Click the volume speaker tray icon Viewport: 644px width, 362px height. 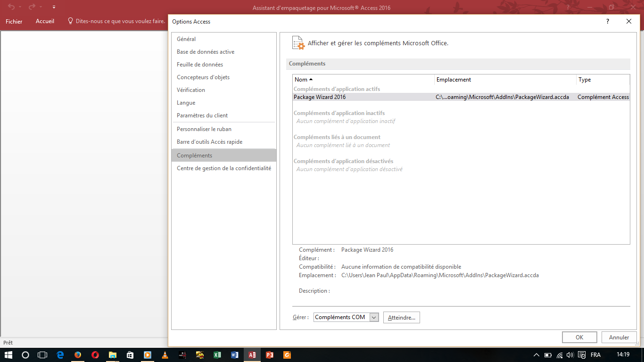pos(570,355)
